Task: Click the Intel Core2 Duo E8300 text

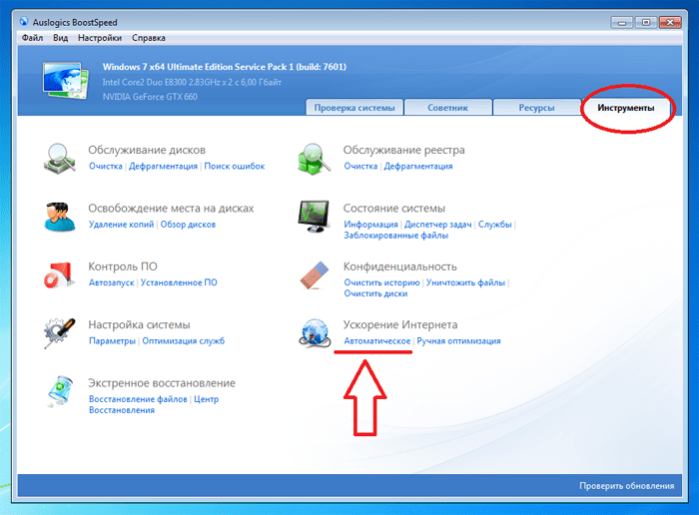Action: 192,82
